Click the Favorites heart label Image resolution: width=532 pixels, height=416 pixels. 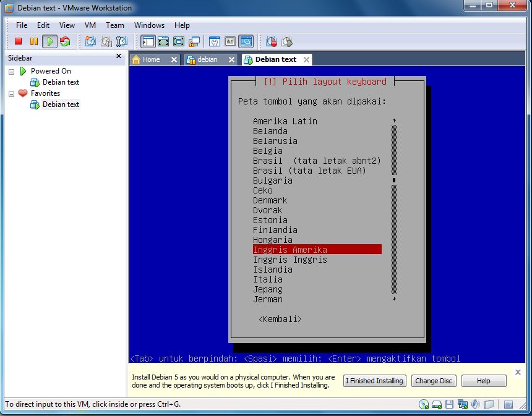(x=45, y=93)
